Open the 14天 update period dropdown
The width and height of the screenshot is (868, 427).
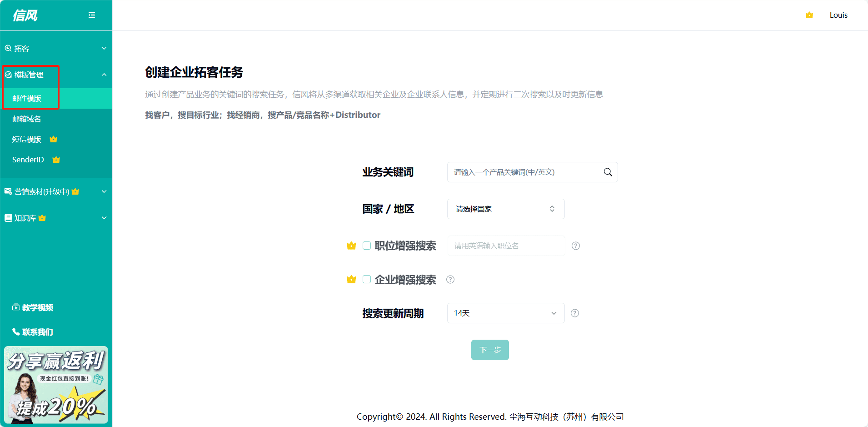[506, 313]
